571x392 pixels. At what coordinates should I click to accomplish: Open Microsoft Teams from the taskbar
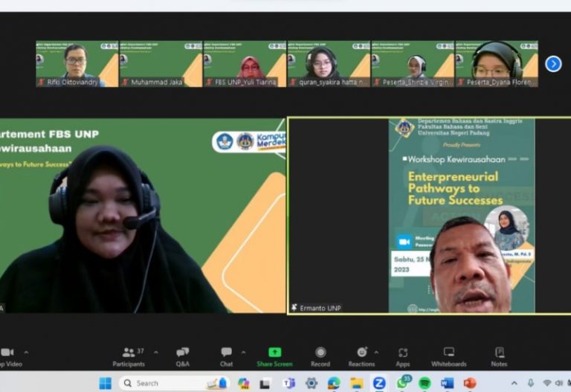(x=289, y=383)
